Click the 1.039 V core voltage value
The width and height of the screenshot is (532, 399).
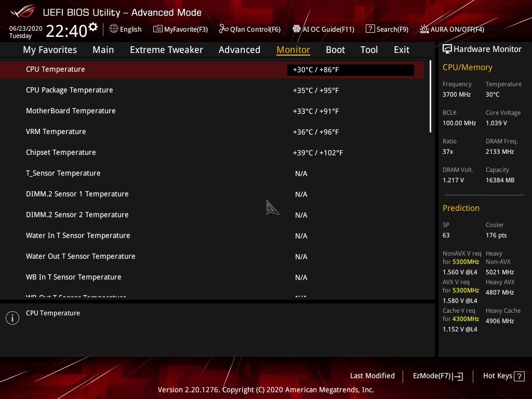click(496, 123)
